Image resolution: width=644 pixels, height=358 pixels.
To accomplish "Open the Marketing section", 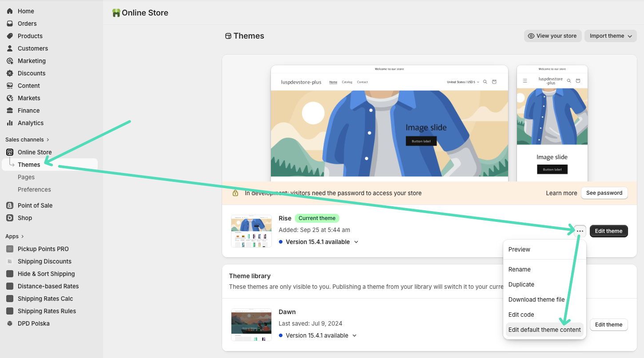I will coord(31,60).
